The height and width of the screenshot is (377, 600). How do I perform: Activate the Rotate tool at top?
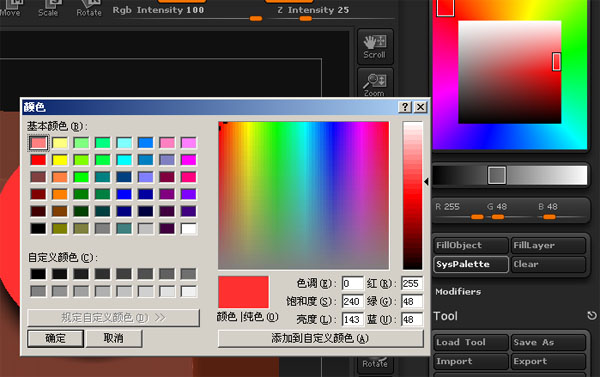(x=89, y=8)
